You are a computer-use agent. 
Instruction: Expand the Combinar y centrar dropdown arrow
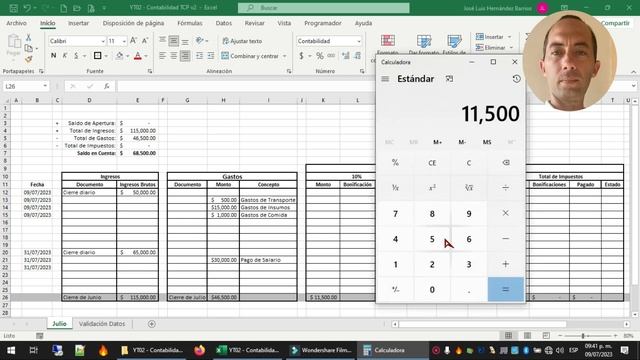pos(284,56)
